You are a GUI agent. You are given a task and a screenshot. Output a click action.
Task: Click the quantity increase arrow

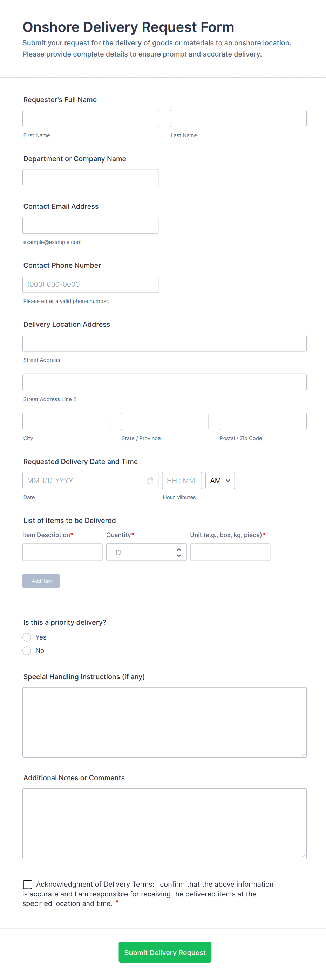click(178, 549)
